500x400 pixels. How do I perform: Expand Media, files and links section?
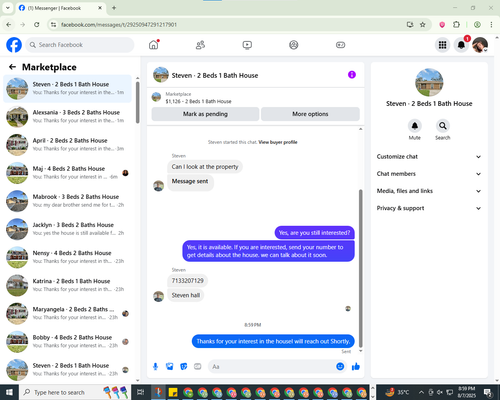[x=429, y=191]
